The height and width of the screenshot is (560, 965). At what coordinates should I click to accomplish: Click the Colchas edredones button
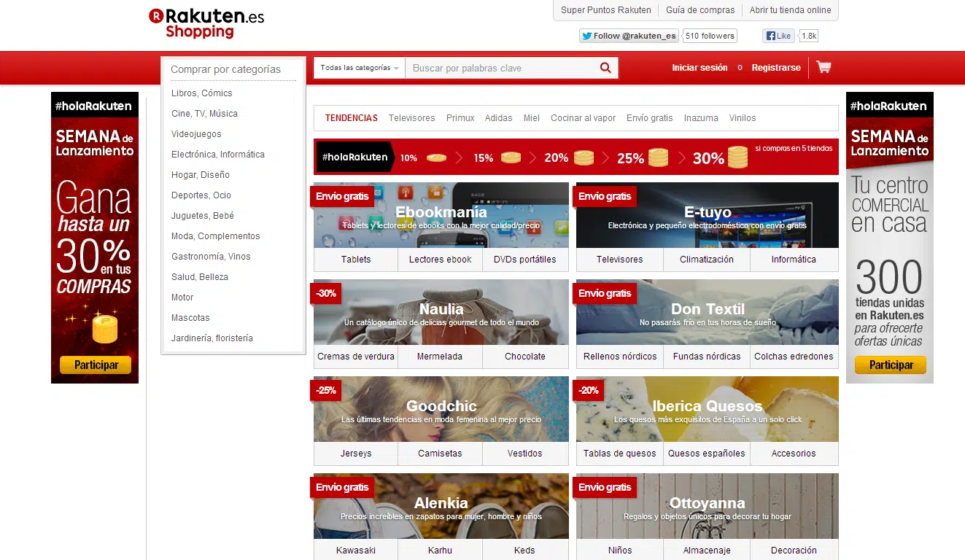coord(794,357)
